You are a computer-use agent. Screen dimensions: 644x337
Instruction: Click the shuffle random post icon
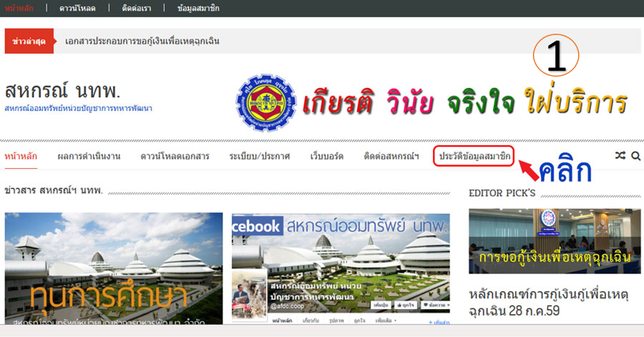pos(620,156)
